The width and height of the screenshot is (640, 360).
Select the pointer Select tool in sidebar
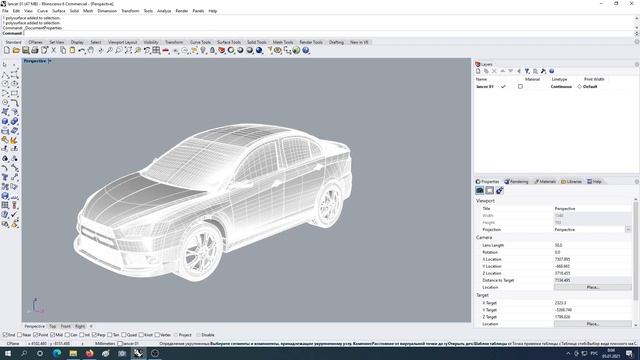pyautogui.click(x=5, y=64)
